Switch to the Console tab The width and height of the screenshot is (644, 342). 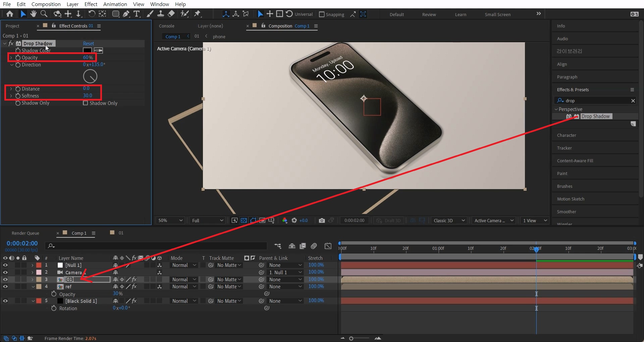tap(167, 26)
